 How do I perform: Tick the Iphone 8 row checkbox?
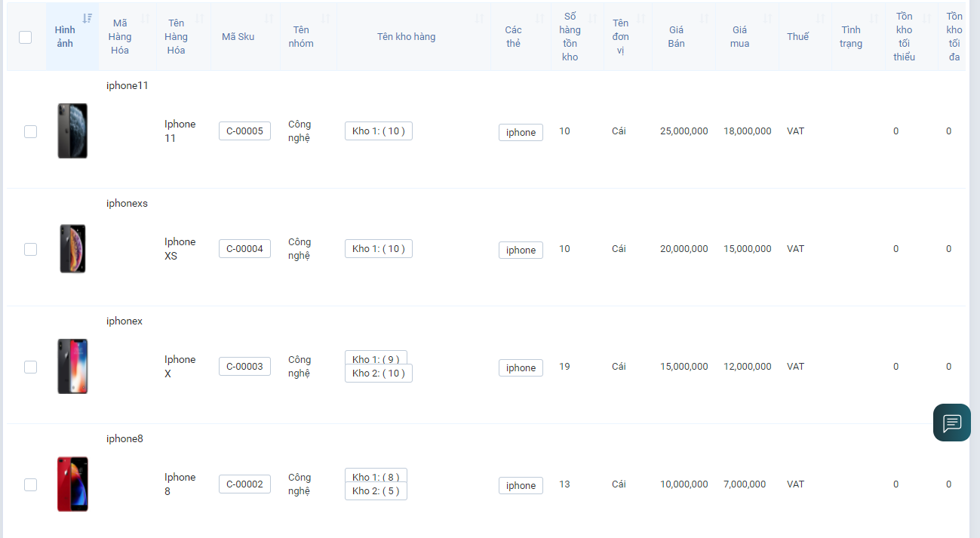tap(30, 484)
